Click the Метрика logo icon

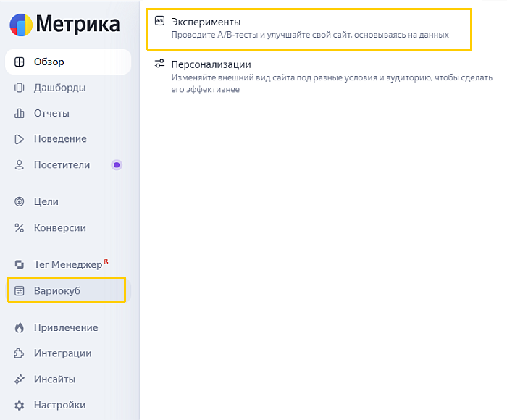tap(21, 25)
